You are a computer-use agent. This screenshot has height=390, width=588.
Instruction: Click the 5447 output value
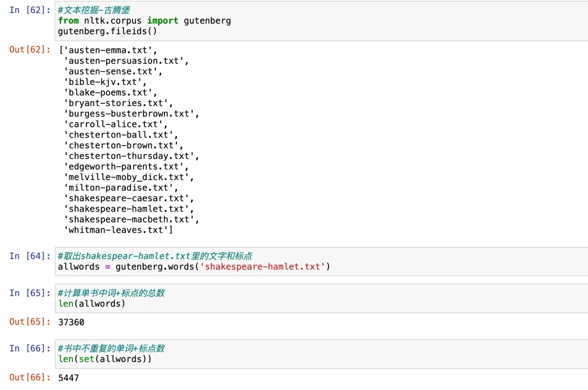click(69, 377)
